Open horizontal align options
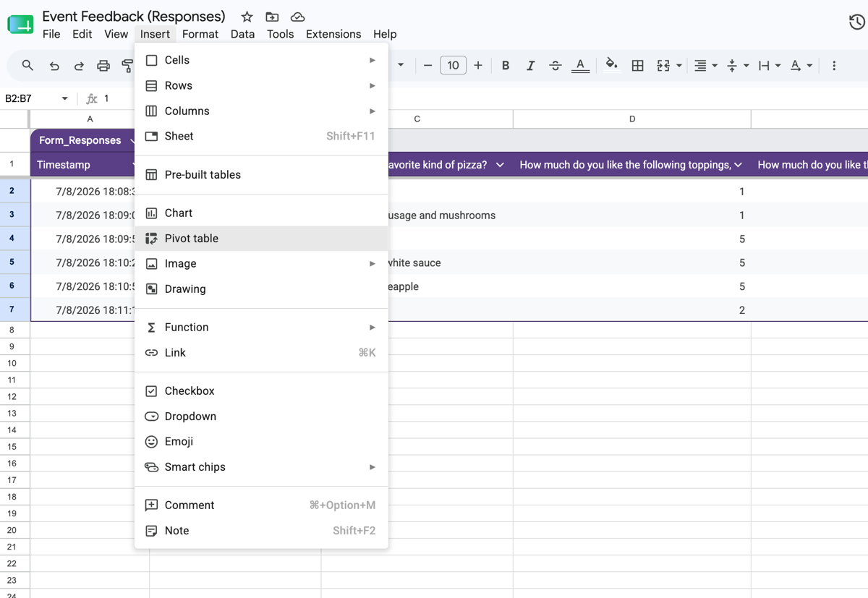This screenshot has width=868, height=598. pyautogui.click(x=705, y=66)
